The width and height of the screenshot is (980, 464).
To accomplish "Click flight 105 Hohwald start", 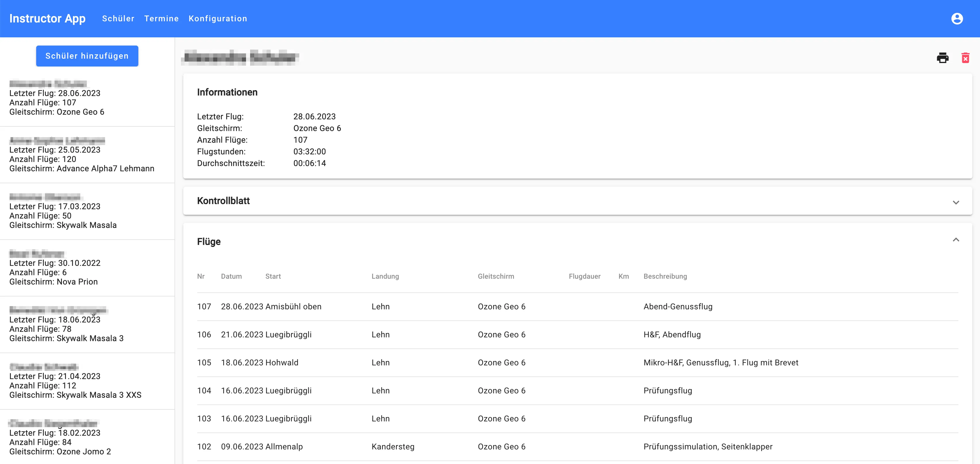I will pyautogui.click(x=282, y=363).
